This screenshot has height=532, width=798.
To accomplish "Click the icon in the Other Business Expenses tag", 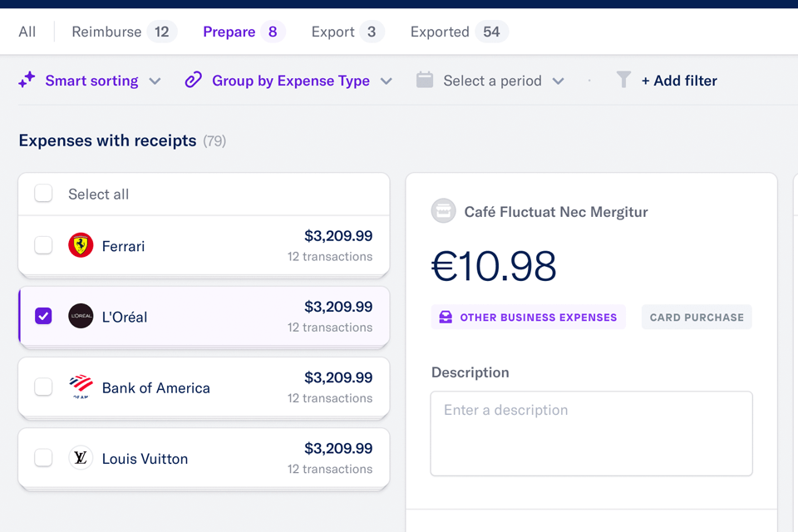I will 446,318.
